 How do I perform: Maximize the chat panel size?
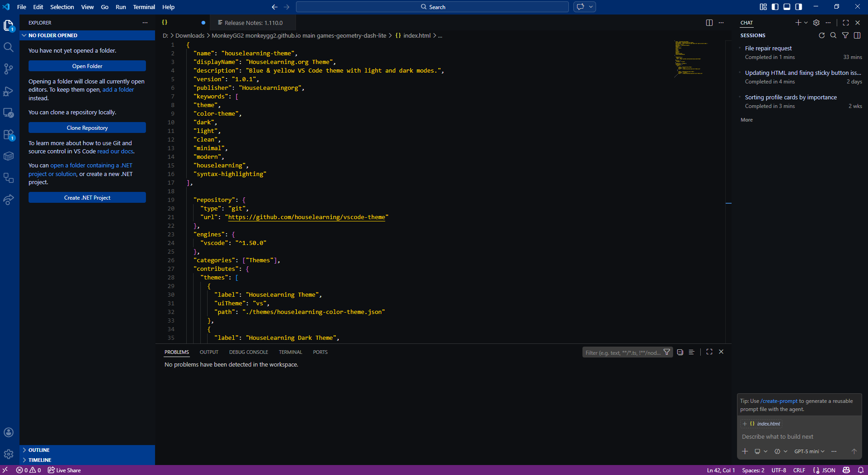point(846,23)
